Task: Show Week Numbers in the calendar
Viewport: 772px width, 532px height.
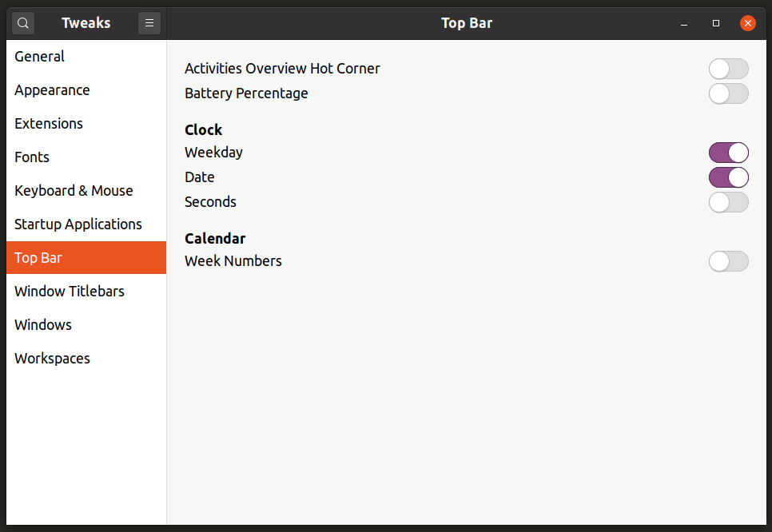Action: pos(728,261)
